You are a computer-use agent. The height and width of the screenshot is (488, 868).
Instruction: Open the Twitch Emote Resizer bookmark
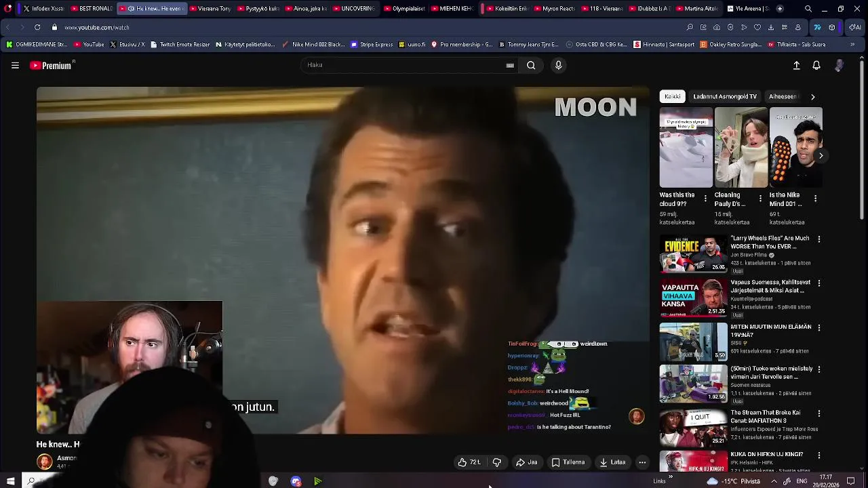click(x=180, y=45)
